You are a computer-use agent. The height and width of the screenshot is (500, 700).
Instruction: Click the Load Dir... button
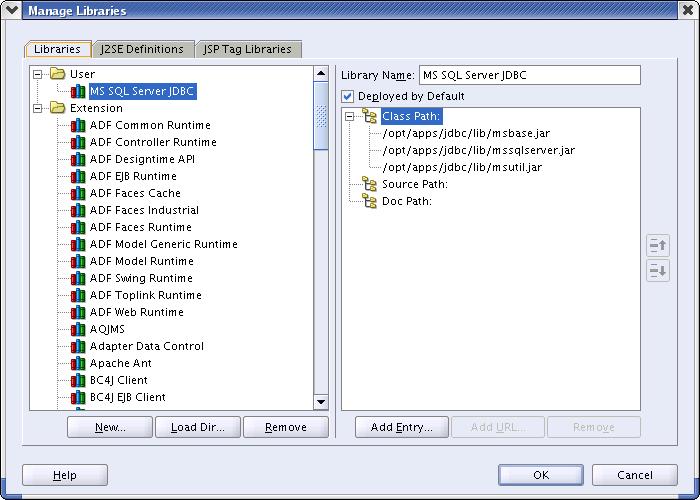pyautogui.click(x=198, y=427)
